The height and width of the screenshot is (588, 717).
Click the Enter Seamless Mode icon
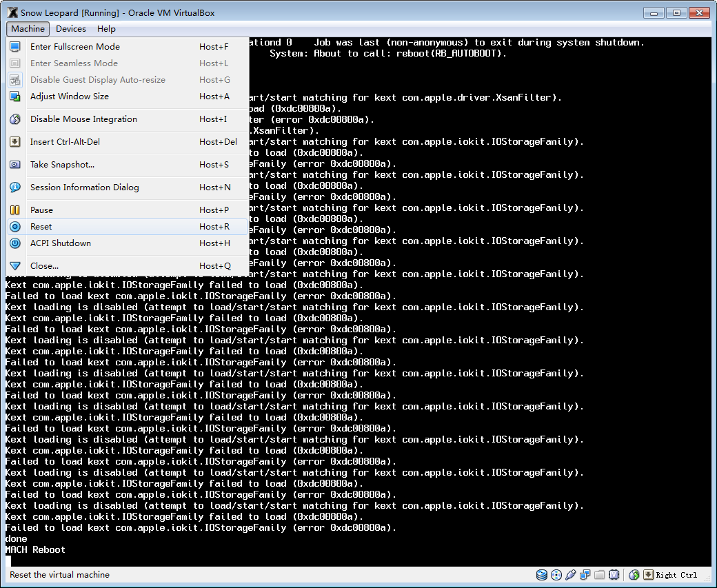tap(15, 63)
